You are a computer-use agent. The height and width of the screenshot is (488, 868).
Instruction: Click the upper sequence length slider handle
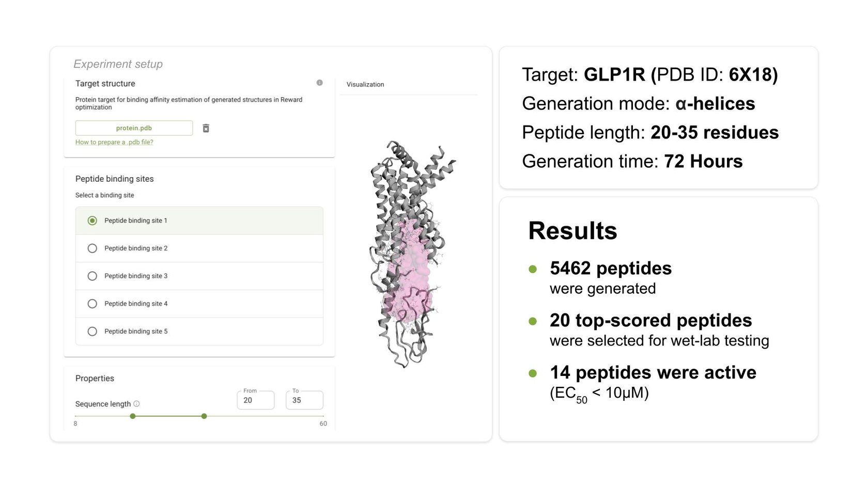click(x=204, y=416)
